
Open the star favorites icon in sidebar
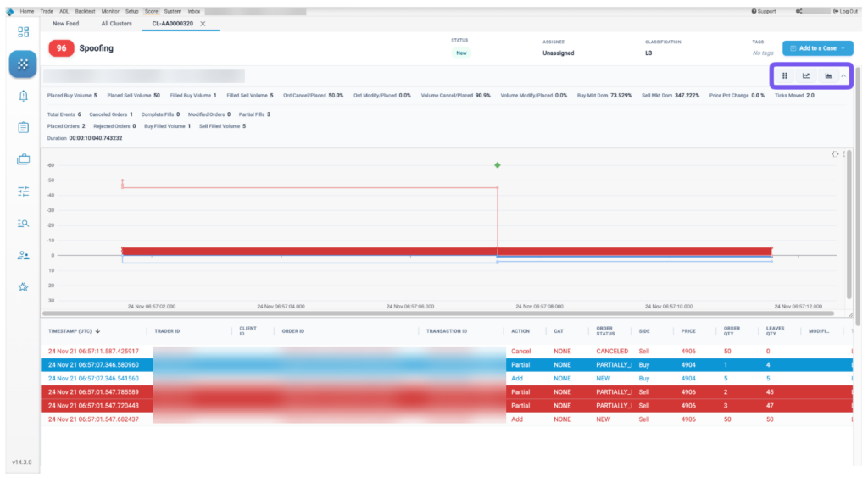(23, 286)
